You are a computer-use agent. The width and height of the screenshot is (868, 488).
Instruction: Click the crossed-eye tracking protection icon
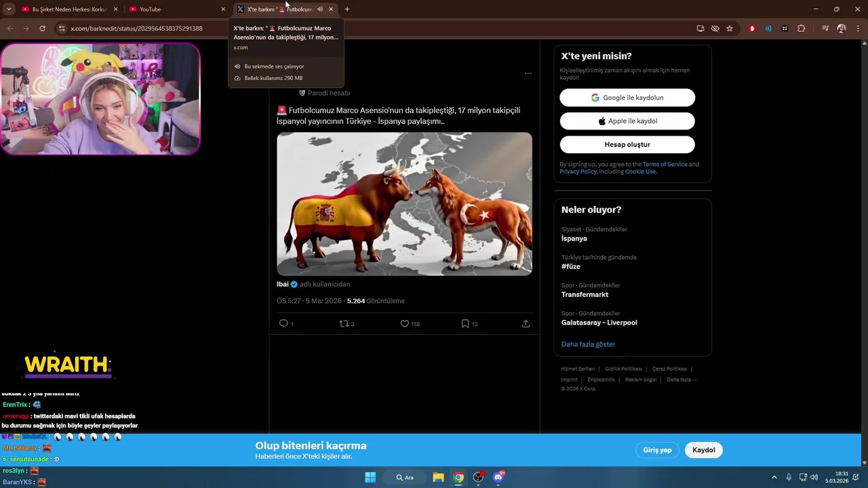coord(715,28)
